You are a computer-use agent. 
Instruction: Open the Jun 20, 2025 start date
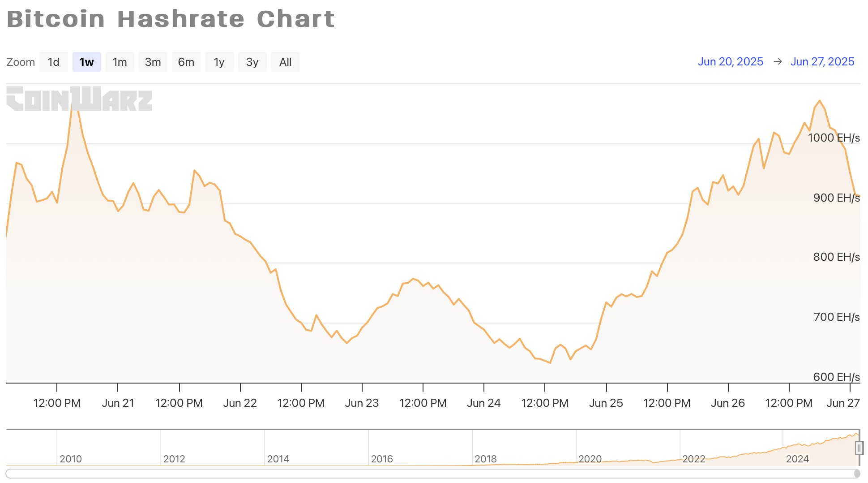pyautogui.click(x=730, y=61)
